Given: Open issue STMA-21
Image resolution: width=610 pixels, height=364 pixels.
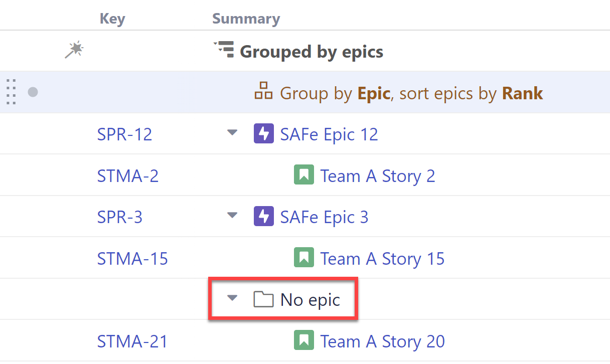Looking at the screenshot, I should coord(132,341).
